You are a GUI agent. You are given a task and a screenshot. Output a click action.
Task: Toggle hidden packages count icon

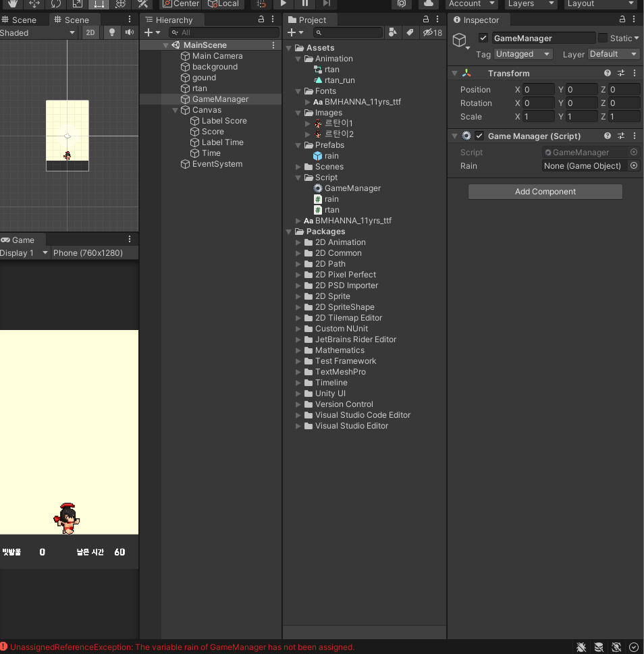[432, 32]
